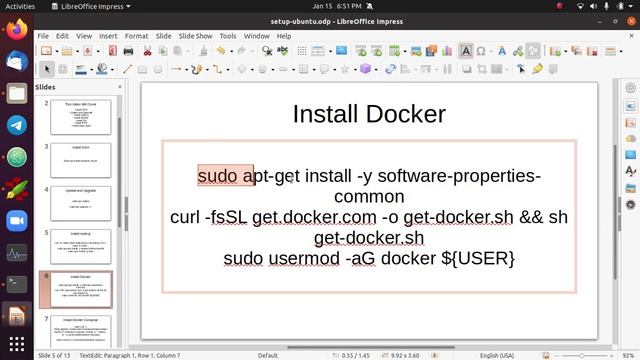Viewport: 640px width, 360px height.
Task: Choose the arrow Select tool
Action: coord(47,69)
